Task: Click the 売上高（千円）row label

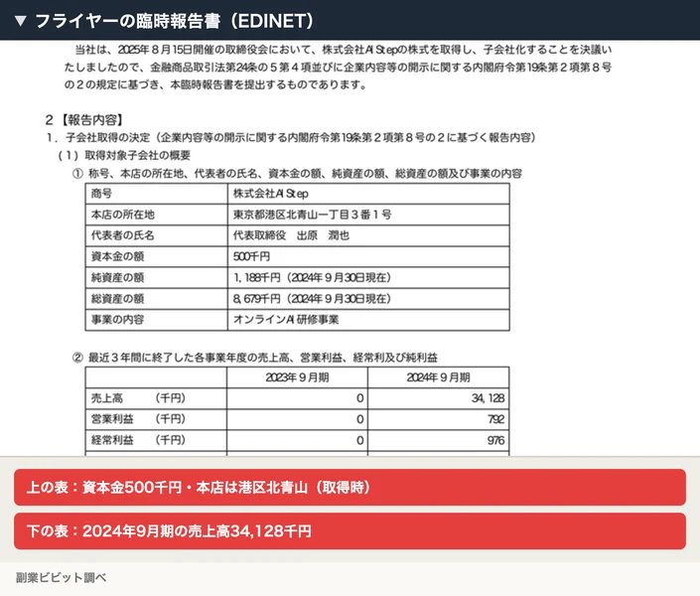Action: (138, 398)
